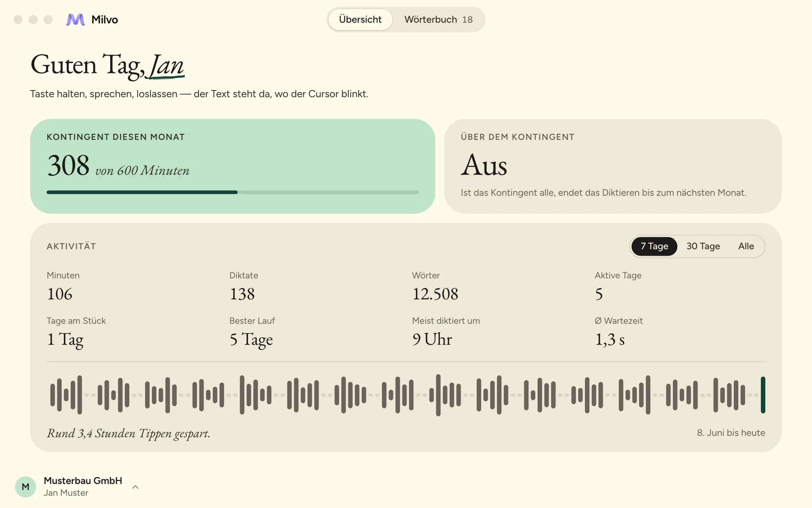Click the monthly Kontingent progress bar
Screen dimensions: 812x508
pos(233,192)
